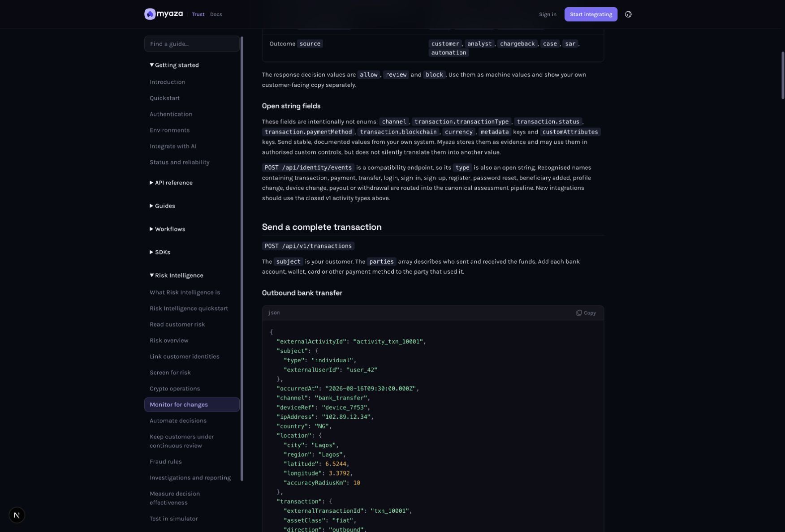Open Link customer identities page

click(x=185, y=357)
